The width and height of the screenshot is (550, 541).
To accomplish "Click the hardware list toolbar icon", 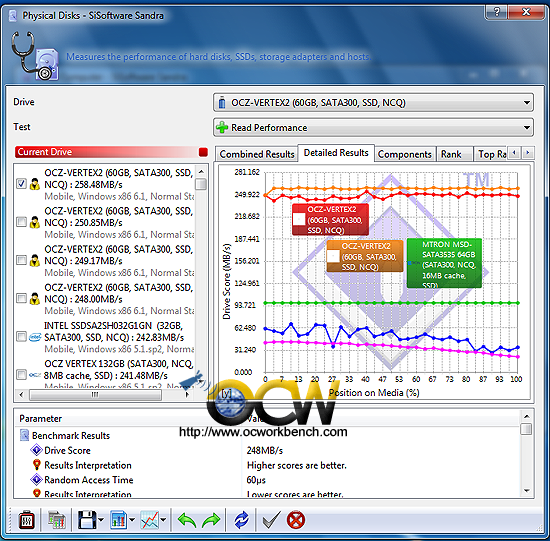I will (56, 520).
